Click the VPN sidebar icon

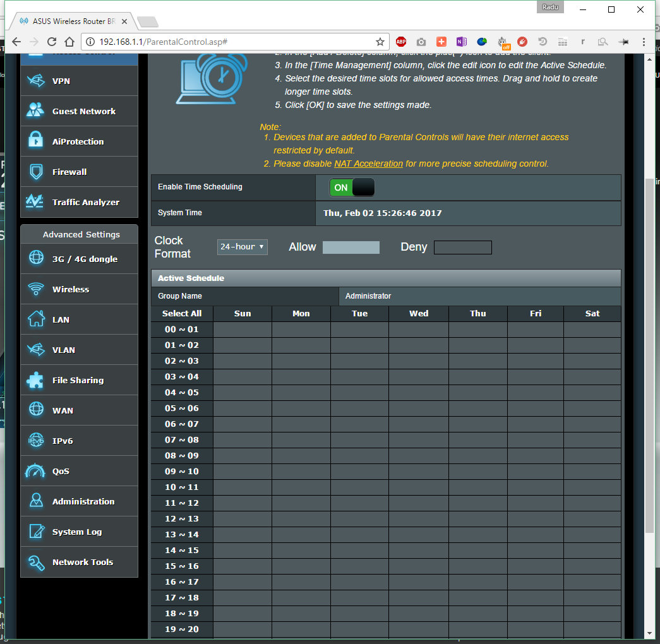click(x=35, y=81)
